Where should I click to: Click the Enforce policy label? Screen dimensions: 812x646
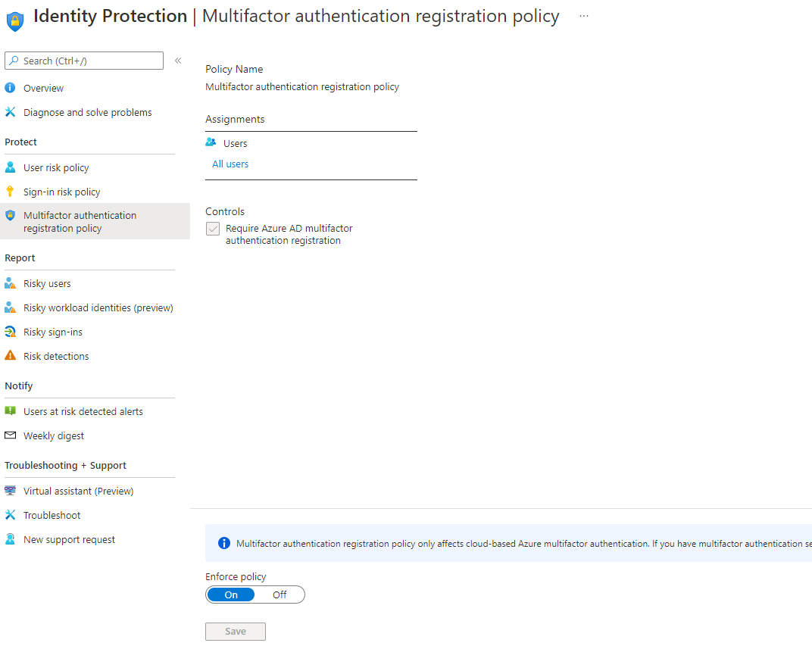tap(236, 576)
